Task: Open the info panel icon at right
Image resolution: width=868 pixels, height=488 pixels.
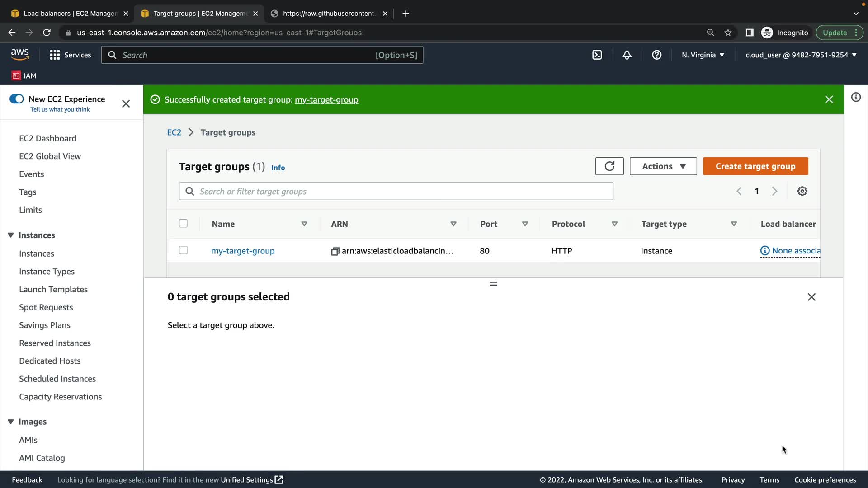Action: tap(856, 98)
